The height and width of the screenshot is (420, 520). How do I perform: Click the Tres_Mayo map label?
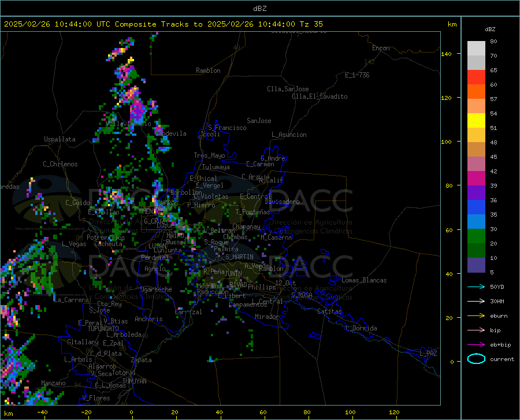[209, 155]
